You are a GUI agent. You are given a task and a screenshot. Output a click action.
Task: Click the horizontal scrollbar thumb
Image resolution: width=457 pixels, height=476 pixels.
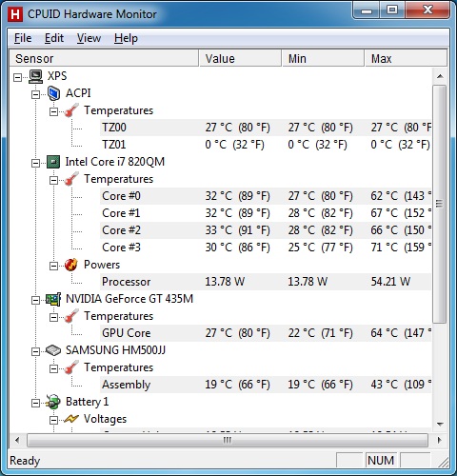[x=228, y=441]
